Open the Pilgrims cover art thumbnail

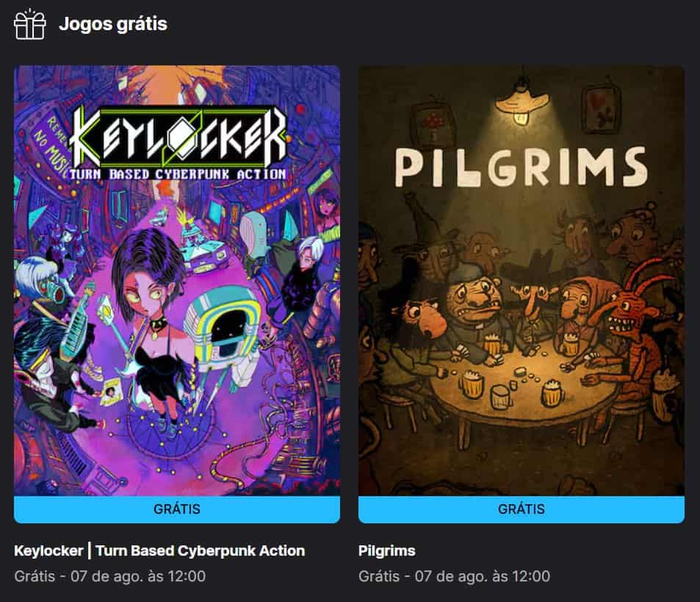pos(521,281)
